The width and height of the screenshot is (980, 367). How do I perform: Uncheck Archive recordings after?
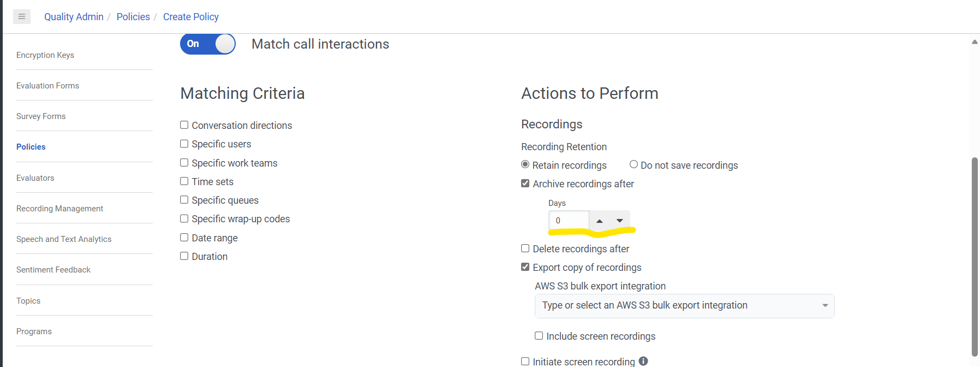click(525, 183)
